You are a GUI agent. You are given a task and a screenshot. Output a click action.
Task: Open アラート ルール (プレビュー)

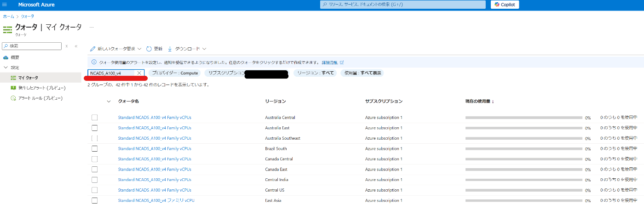click(40, 98)
